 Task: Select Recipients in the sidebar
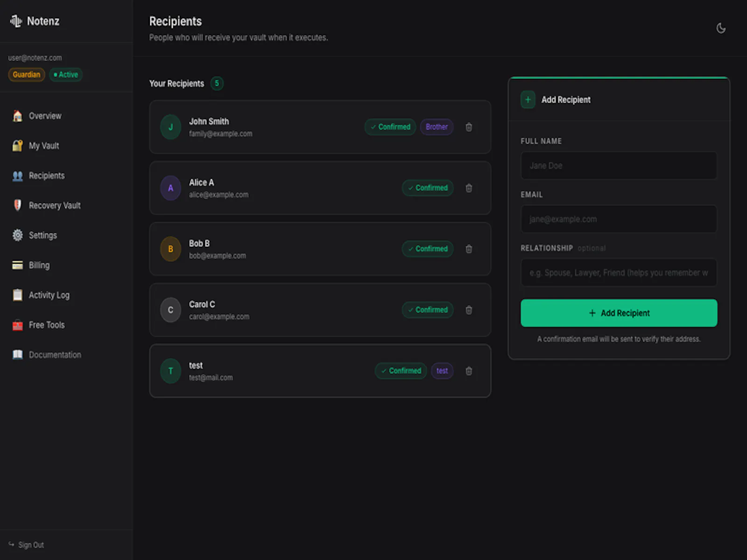point(47,175)
